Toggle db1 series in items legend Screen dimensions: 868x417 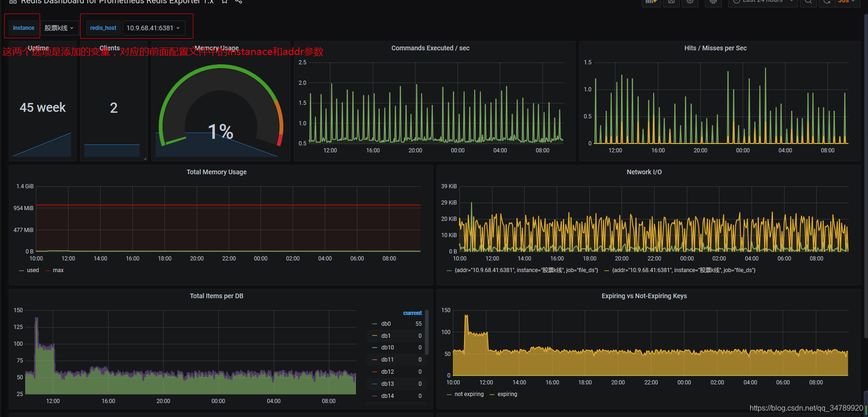386,336
